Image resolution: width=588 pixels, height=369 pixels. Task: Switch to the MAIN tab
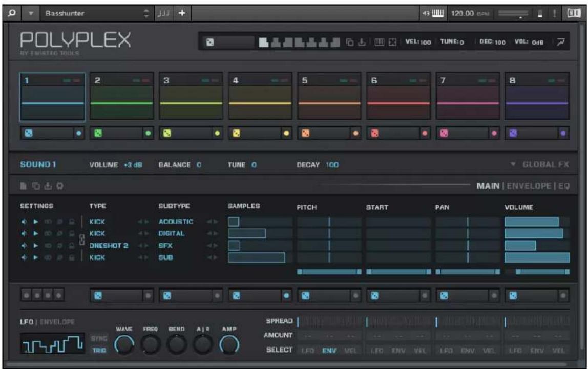pos(488,186)
